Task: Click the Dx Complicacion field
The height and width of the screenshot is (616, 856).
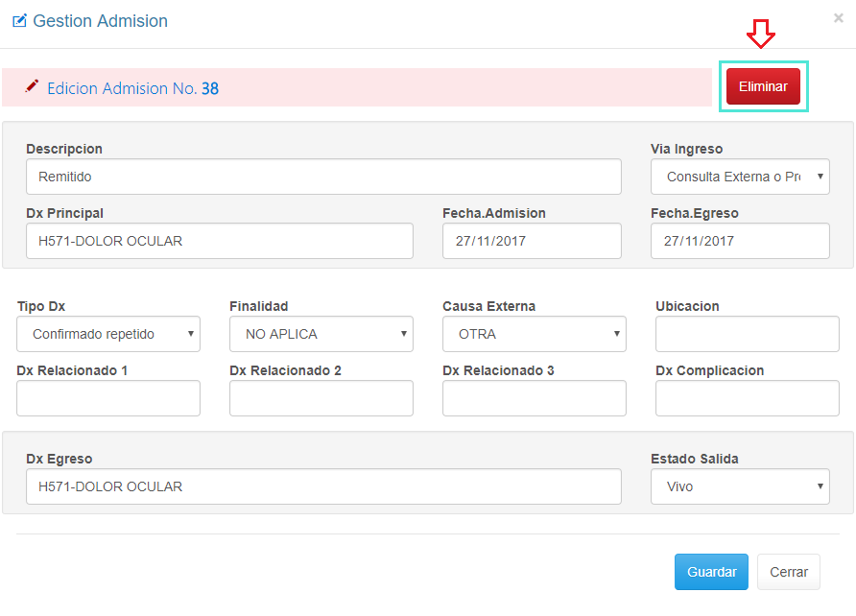Action: [747, 398]
